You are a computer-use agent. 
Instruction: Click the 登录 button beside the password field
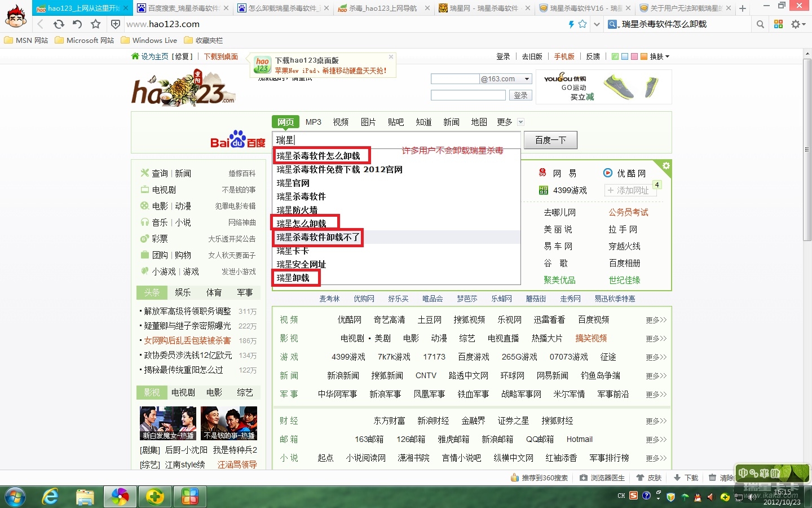point(520,95)
